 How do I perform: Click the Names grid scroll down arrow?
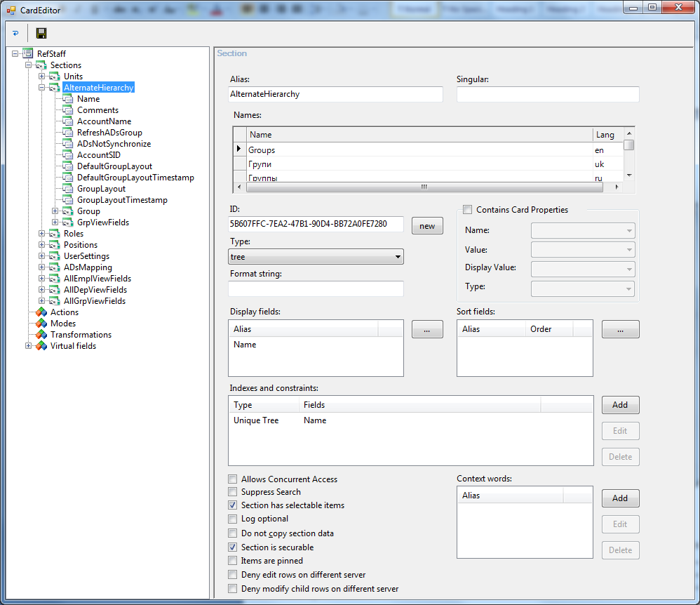tap(629, 175)
